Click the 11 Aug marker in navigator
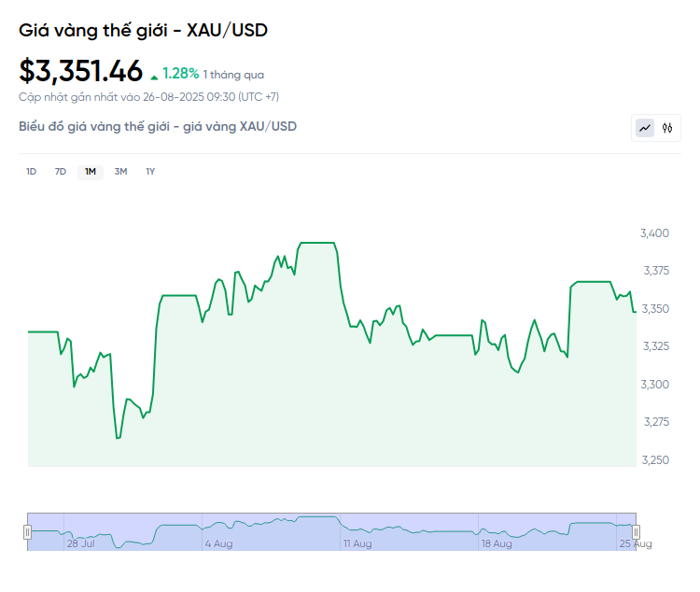Viewport: 700px width, 592px height. [x=357, y=543]
